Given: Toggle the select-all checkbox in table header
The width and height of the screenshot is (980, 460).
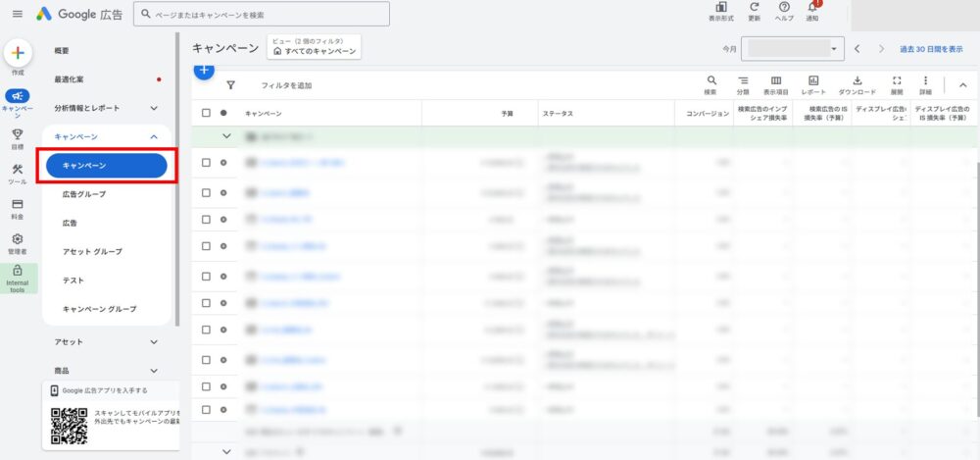Looking at the screenshot, I should [206, 113].
